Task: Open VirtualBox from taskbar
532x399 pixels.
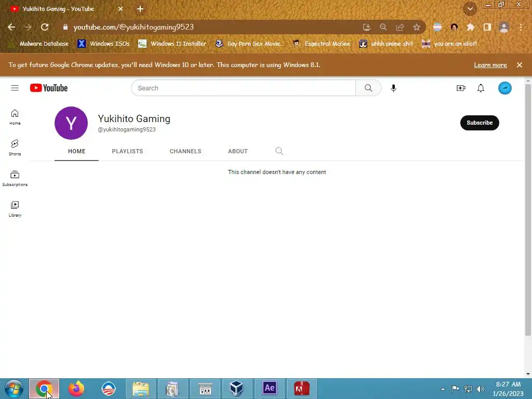Action: [236, 389]
